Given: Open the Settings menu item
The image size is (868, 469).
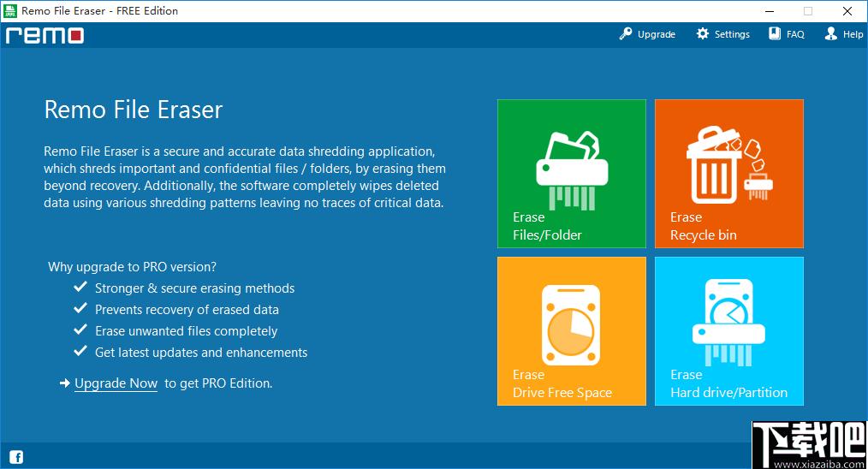Looking at the screenshot, I should tap(723, 33).
